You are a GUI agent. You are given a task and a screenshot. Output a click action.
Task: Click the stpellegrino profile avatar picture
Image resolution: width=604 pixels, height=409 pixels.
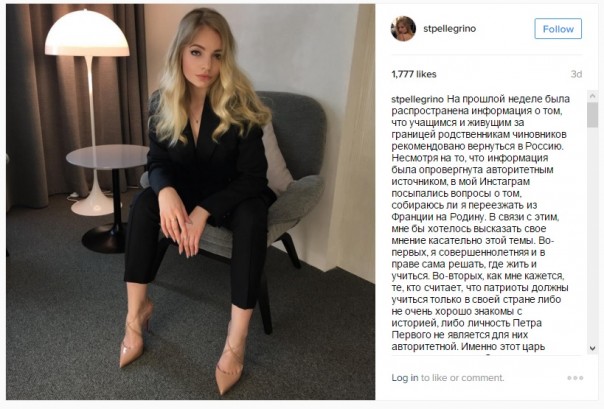click(x=403, y=28)
